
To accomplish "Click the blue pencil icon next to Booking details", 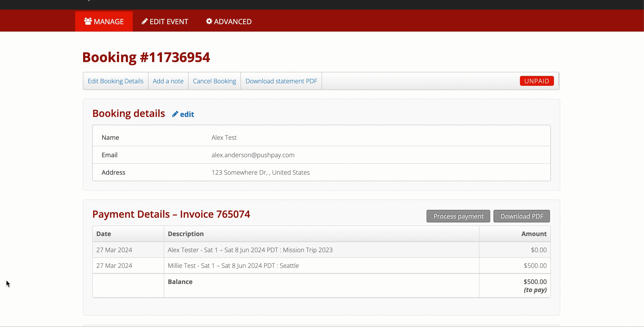I will [175, 114].
